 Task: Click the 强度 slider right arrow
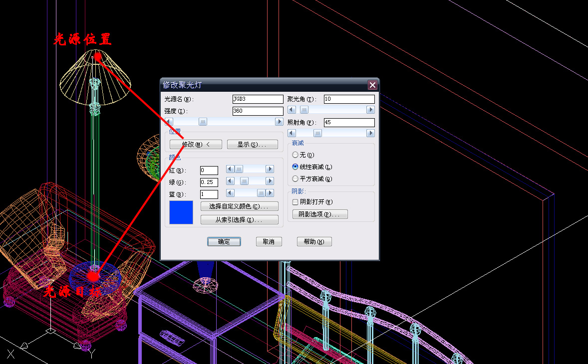[x=279, y=122]
